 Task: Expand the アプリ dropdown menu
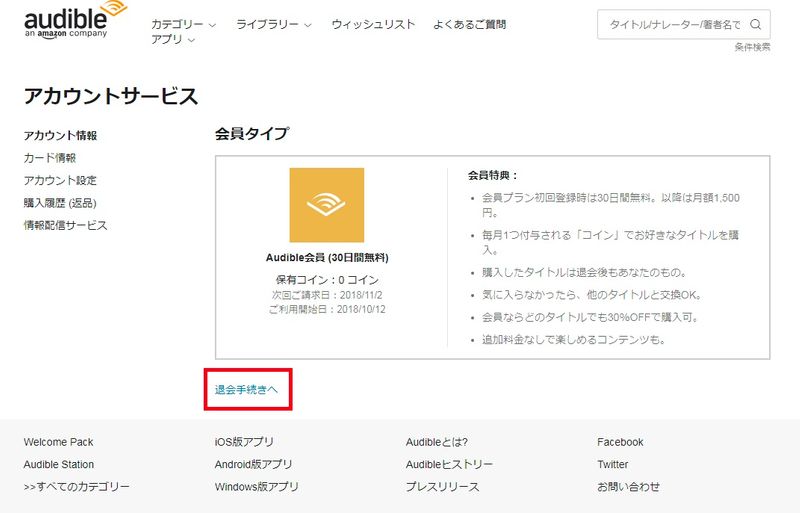[x=173, y=39]
